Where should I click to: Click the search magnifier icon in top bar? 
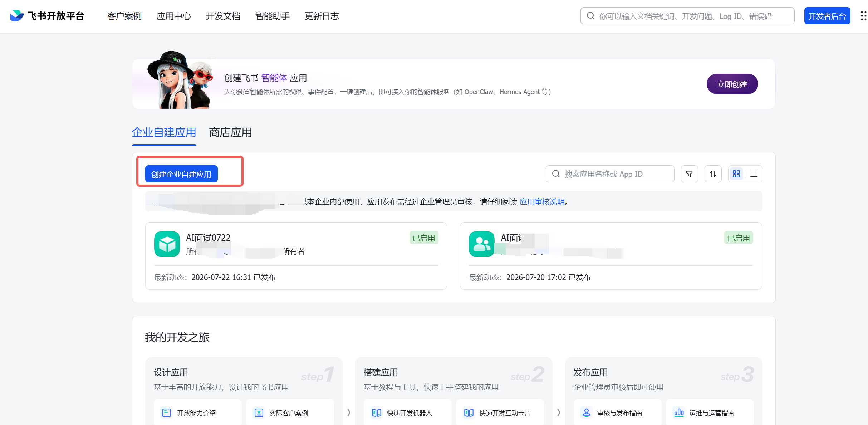[x=590, y=16]
